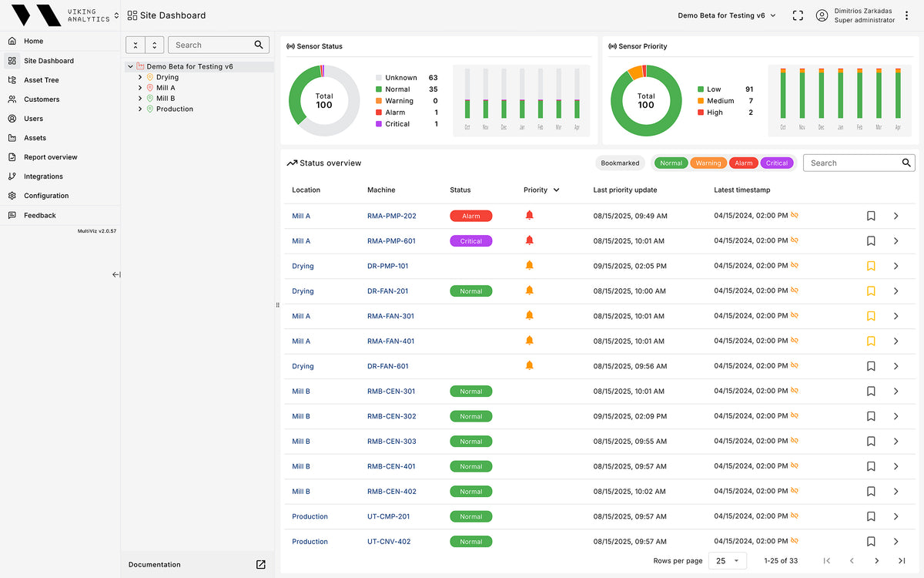Open the Rows per page dropdown
The image size is (924, 578).
[727, 561]
